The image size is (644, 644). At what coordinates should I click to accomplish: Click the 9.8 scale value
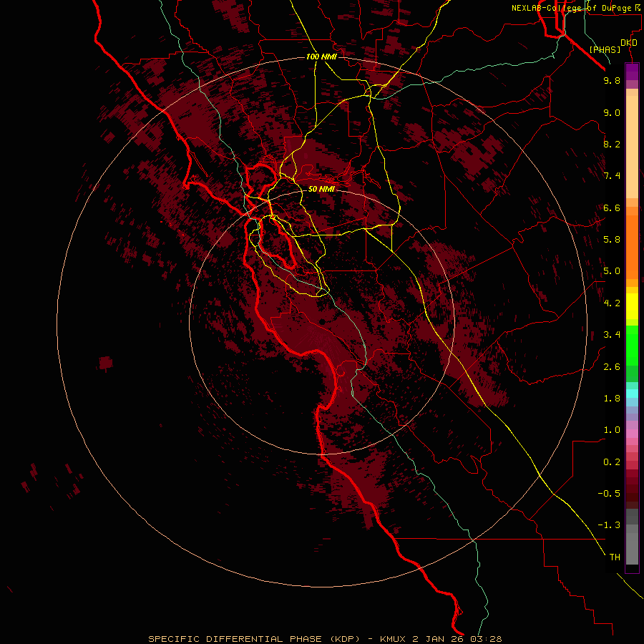pyautogui.click(x=612, y=80)
